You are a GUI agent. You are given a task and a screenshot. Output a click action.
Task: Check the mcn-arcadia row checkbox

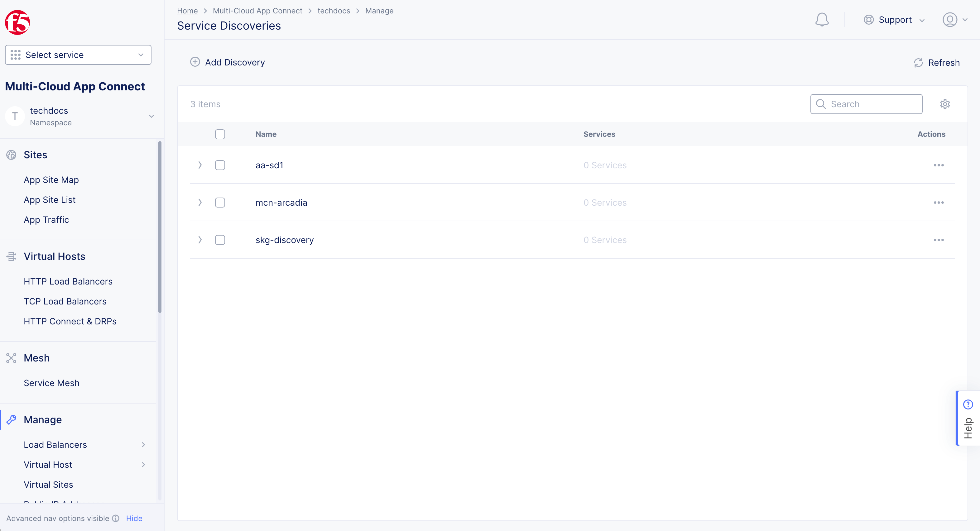point(220,202)
